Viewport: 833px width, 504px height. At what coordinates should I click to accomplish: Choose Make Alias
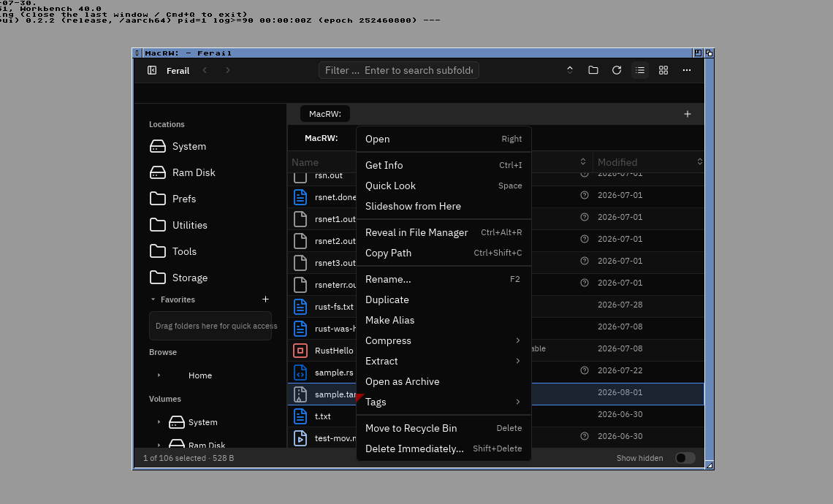[444, 320]
